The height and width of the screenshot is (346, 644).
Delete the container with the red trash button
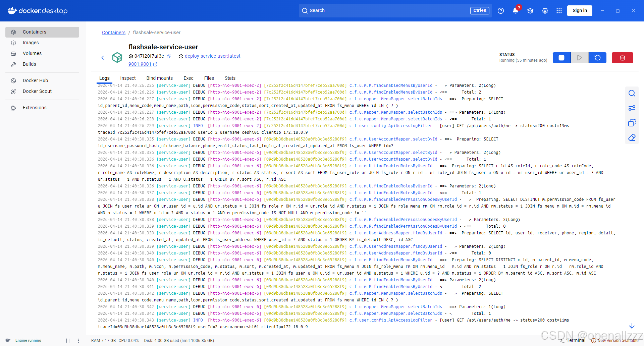pos(623,58)
